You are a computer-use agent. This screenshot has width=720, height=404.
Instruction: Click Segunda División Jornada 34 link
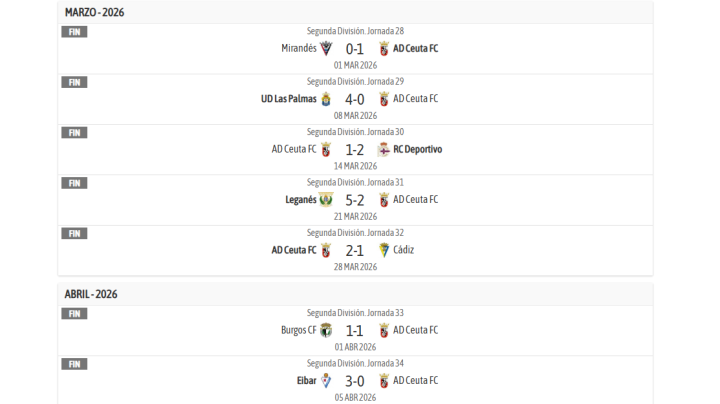pos(355,363)
